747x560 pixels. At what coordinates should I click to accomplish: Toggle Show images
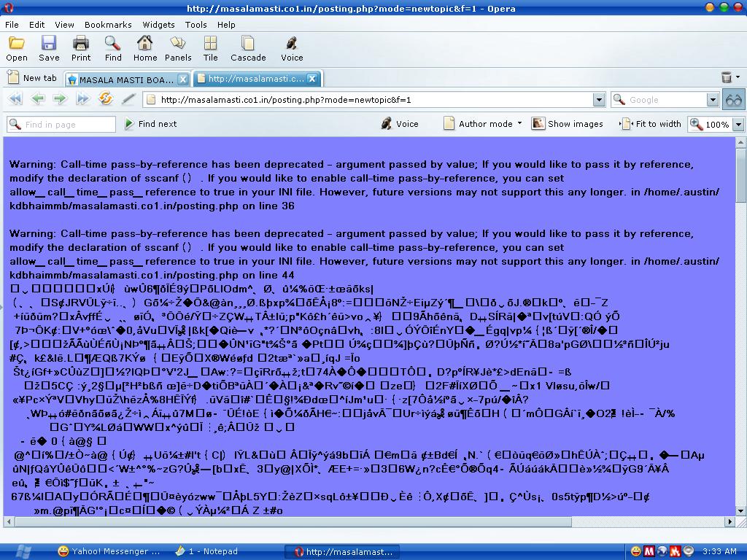click(567, 124)
